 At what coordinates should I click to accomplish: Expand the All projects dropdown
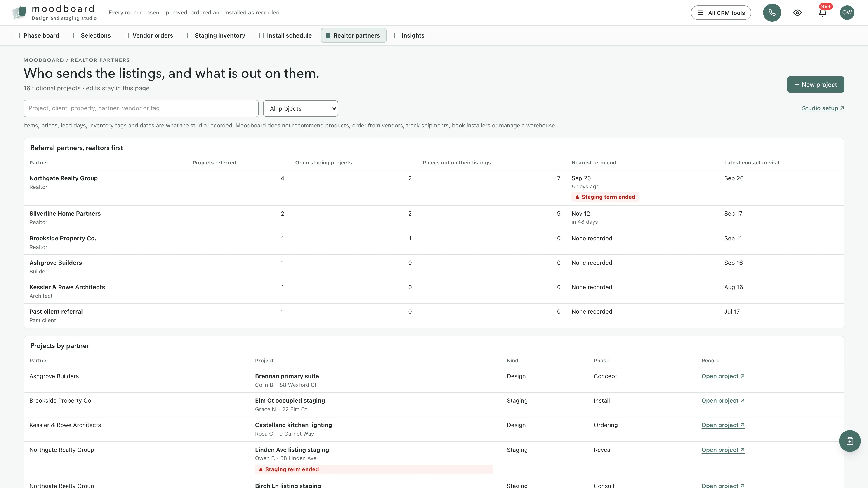(x=300, y=108)
